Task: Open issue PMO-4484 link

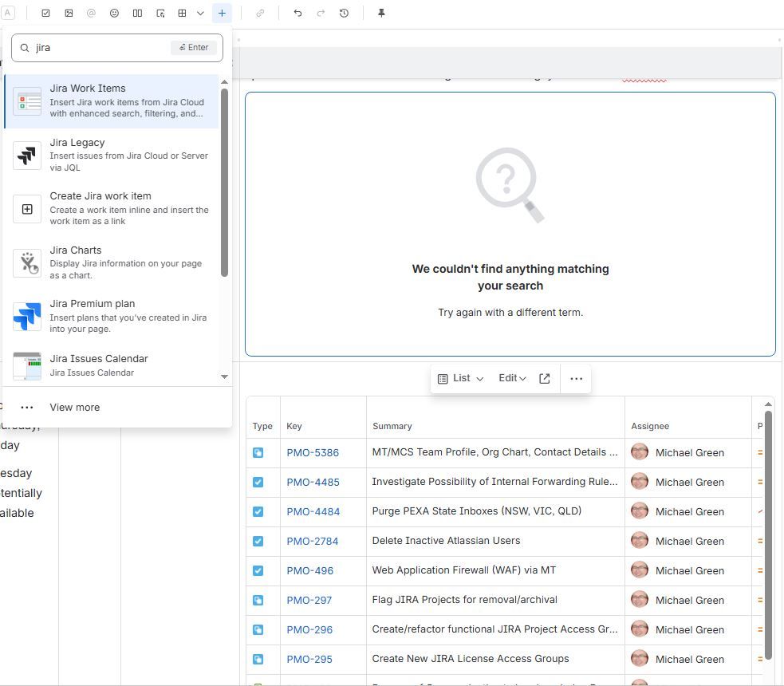Action: pos(313,511)
